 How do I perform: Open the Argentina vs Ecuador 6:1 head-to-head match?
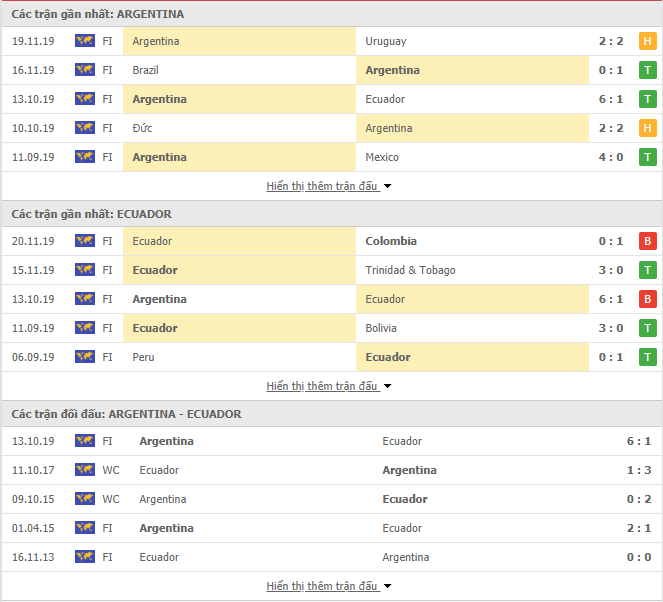coord(332,441)
